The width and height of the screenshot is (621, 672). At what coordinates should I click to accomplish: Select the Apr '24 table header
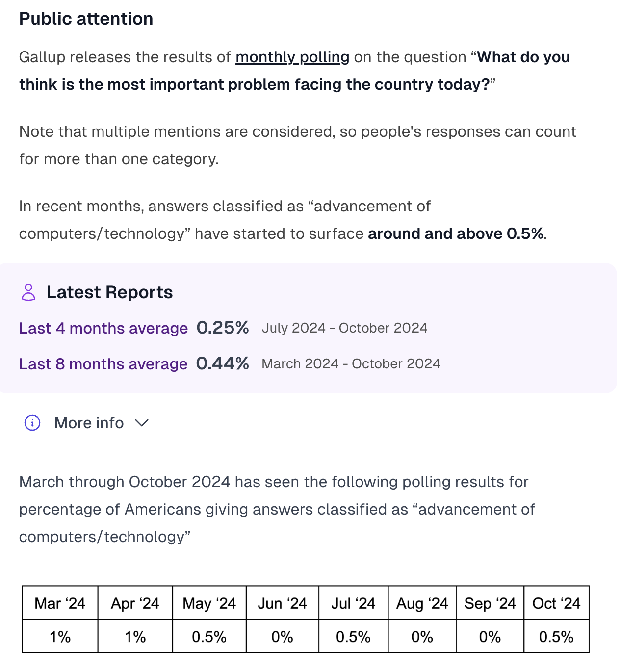click(x=135, y=603)
